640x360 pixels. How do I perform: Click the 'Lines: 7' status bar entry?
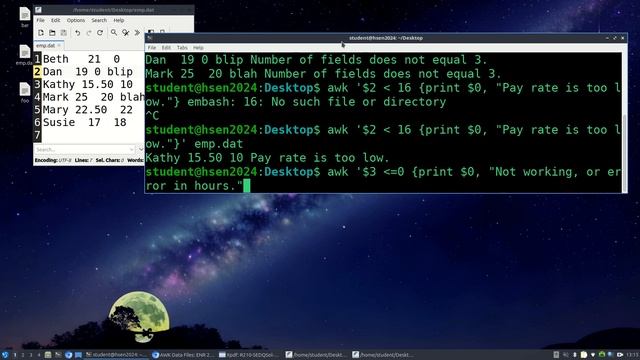(84, 160)
